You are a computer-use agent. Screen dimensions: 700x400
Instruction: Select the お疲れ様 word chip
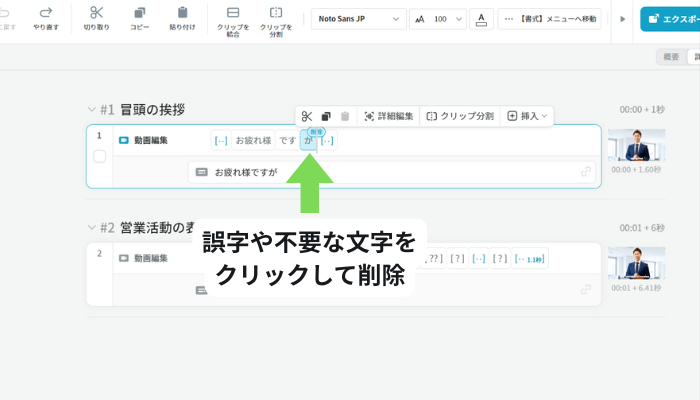pyautogui.click(x=253, y=141)
